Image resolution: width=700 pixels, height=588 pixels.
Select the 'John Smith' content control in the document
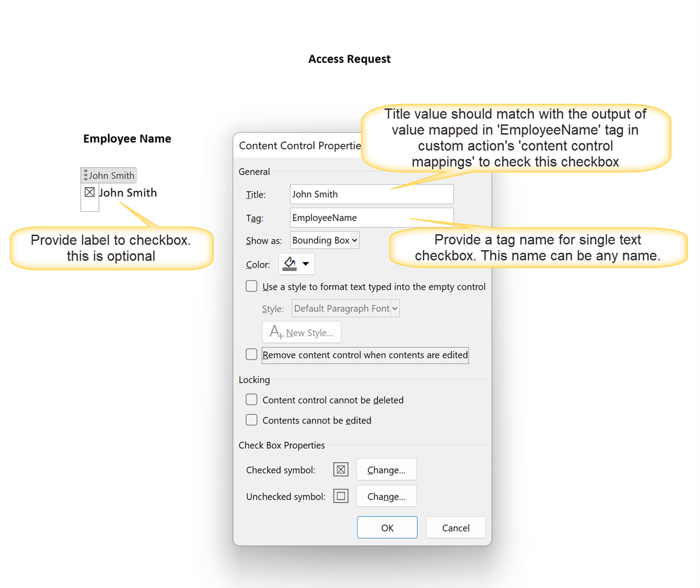tap(112, 175)
